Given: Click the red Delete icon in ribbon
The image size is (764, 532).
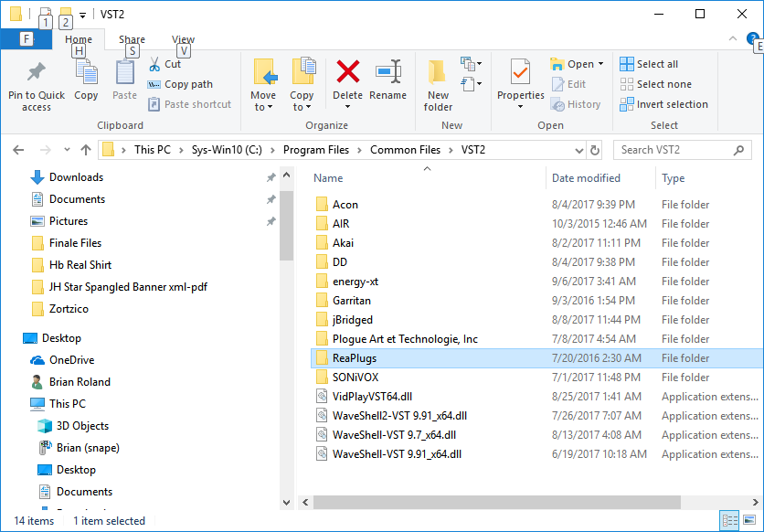Looking at the screenshot, I should (x=347, y=73).
